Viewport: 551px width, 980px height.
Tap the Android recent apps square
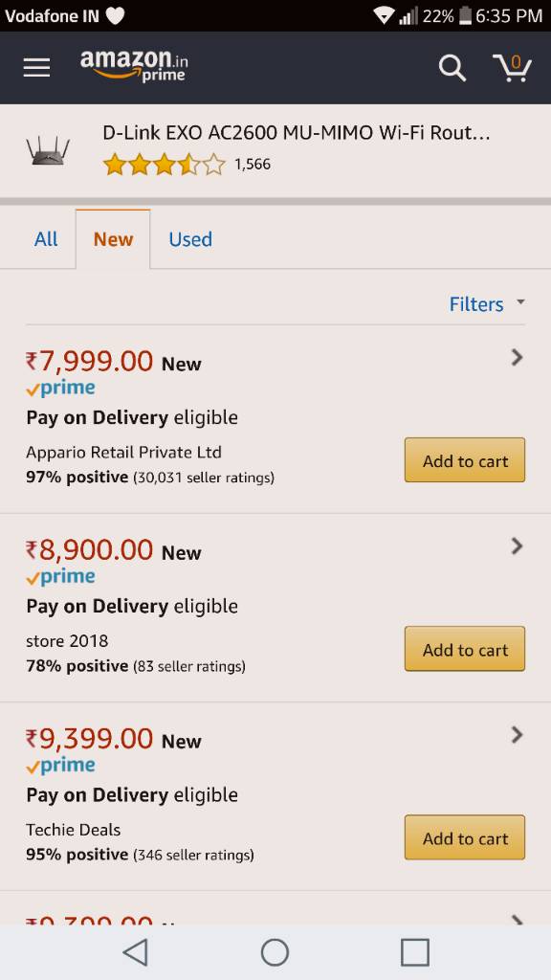[x=415, y=952]
